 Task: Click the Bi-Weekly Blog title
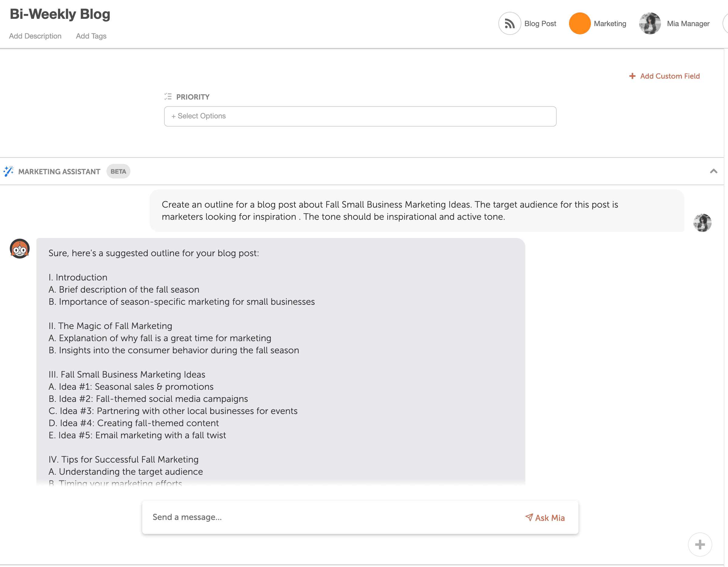(60, 14)
